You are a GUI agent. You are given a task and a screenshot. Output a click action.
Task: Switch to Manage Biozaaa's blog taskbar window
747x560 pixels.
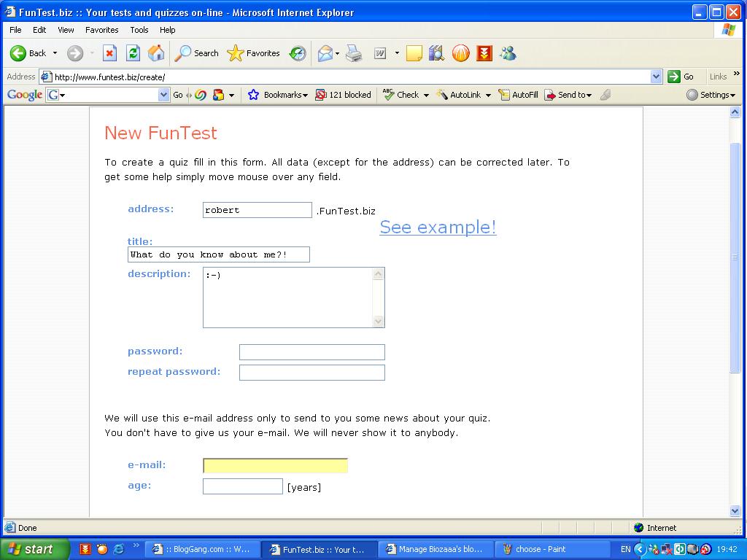coord(435,549)
